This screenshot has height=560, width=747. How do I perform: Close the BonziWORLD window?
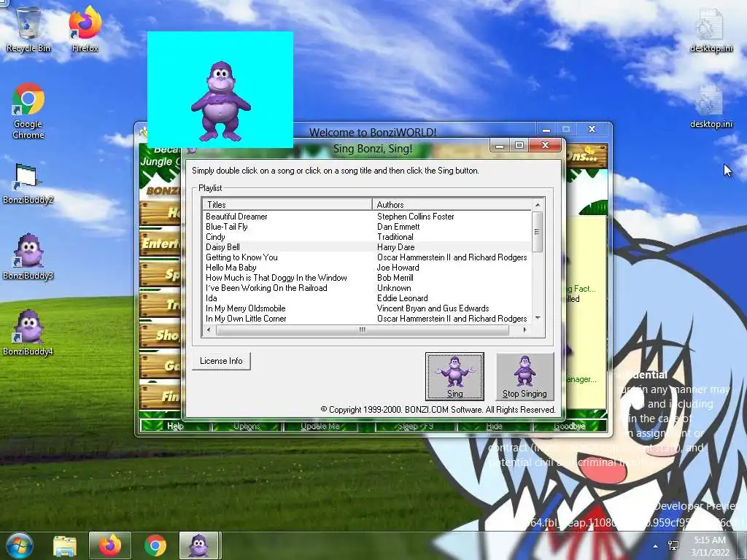pos(592,129)
